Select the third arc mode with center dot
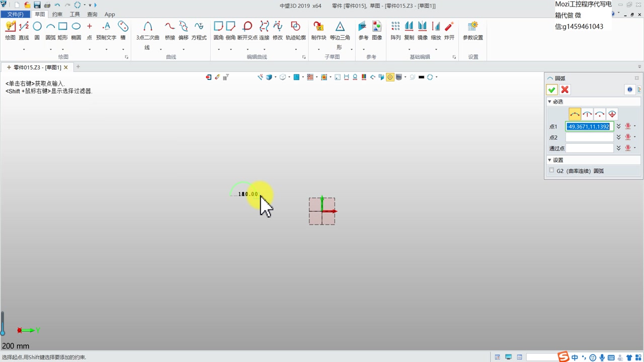This screenshot has width=644, height=362. point(600,114)
